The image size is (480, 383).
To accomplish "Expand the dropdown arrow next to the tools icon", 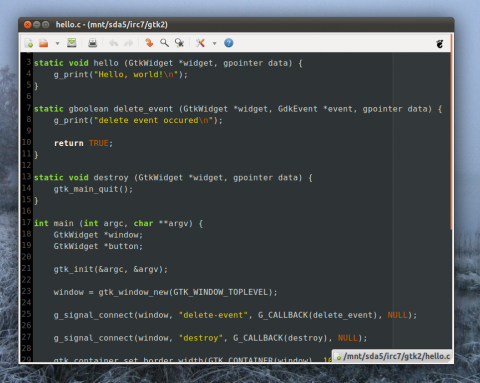I will pyautogui.click(x=214, y=43).
